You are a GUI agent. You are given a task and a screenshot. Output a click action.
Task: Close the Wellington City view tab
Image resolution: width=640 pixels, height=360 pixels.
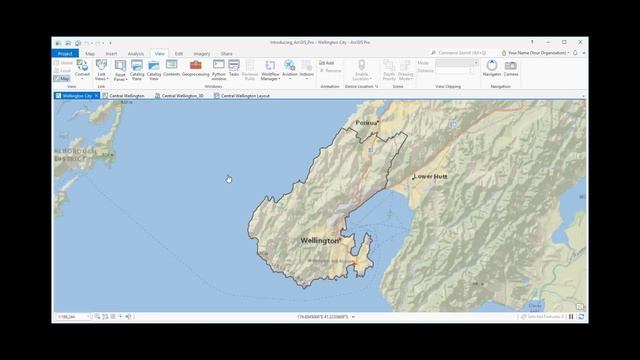[96, 96]
